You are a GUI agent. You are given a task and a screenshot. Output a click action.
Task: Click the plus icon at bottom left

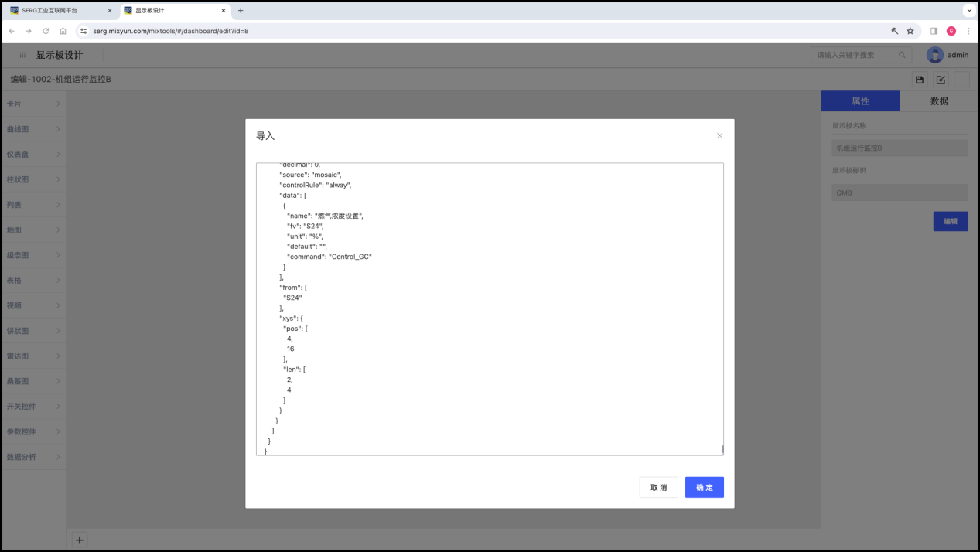(x=80, y=540)
